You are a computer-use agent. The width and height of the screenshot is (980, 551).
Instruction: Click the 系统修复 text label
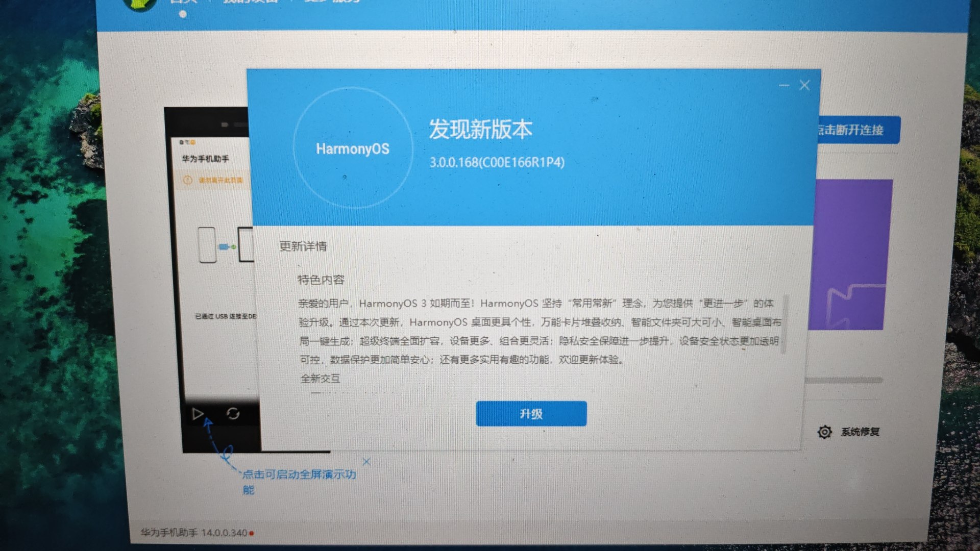(860, 432)
